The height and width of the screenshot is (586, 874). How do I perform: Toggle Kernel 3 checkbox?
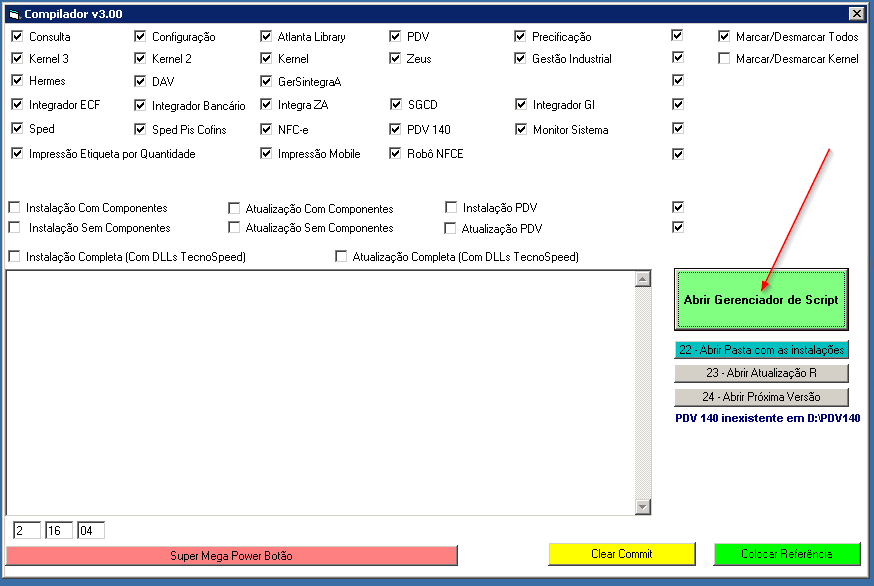(17, 58)
